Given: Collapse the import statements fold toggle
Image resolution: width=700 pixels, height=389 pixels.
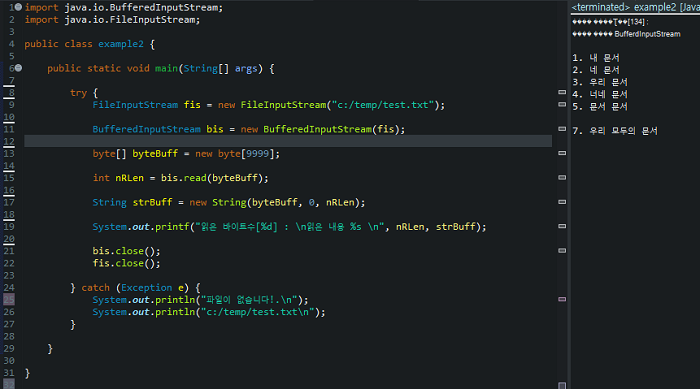Looking at the screenshot, I should click(18, 7).
